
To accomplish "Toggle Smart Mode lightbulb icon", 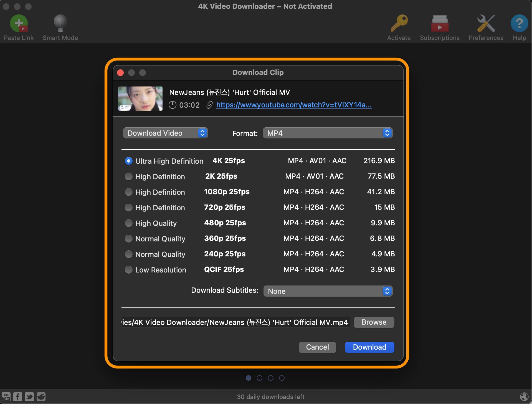I will click(x=60, y=24).
